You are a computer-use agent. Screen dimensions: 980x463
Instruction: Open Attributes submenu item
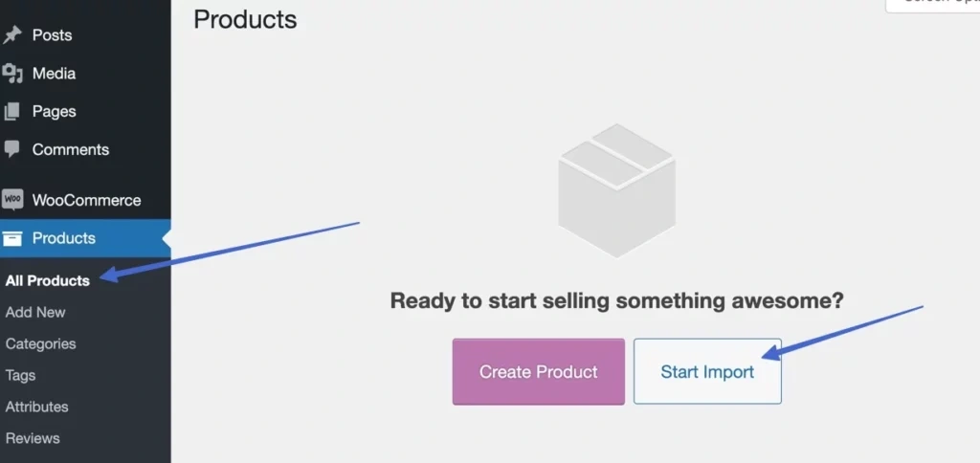(36, 407)
